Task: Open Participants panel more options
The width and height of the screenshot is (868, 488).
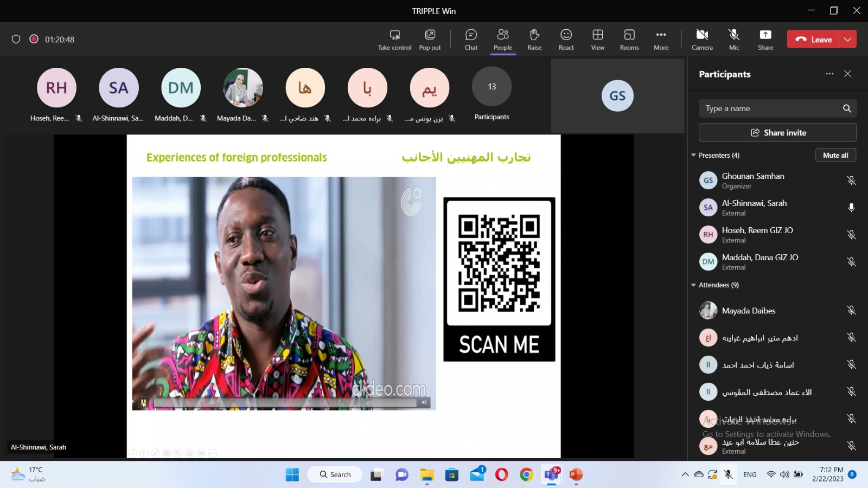Action: tap(829, 74)
